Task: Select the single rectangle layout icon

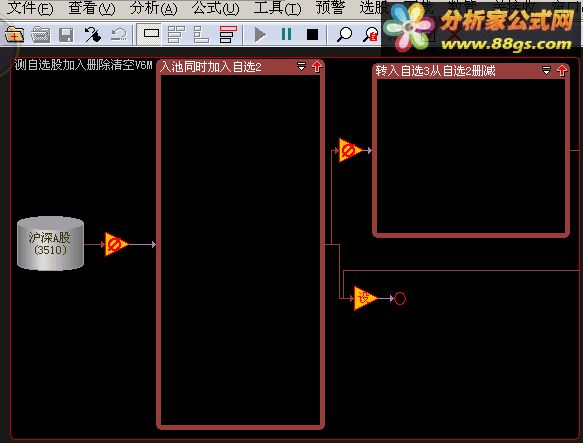Action: [151, 33]
